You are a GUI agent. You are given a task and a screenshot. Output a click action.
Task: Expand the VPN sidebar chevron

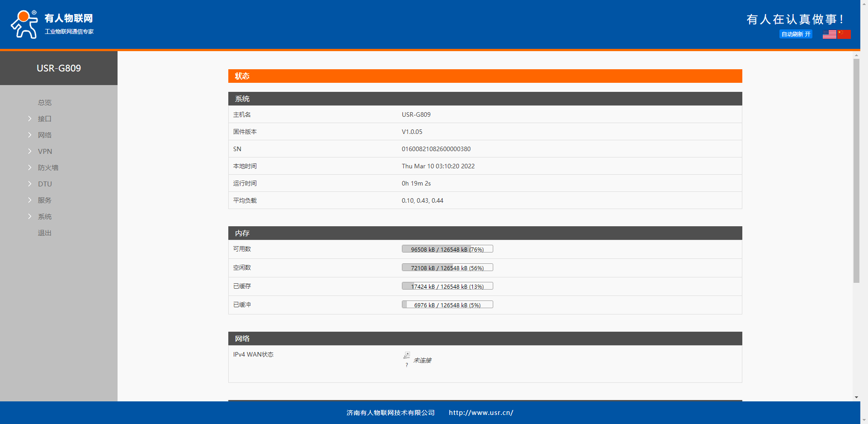point(30,151)
